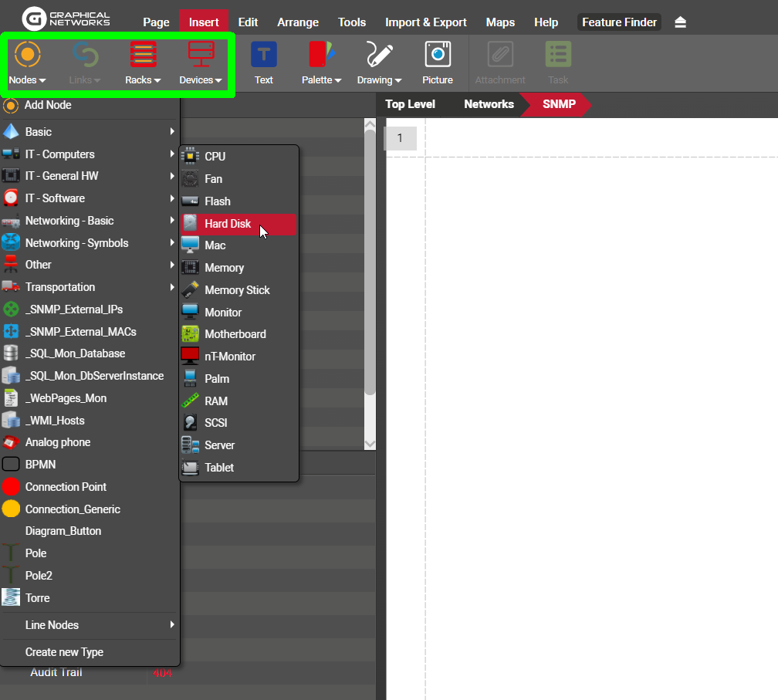Click the vertical scrollbar down arrow
778x700 pixels.
click(x=370, y=444)
